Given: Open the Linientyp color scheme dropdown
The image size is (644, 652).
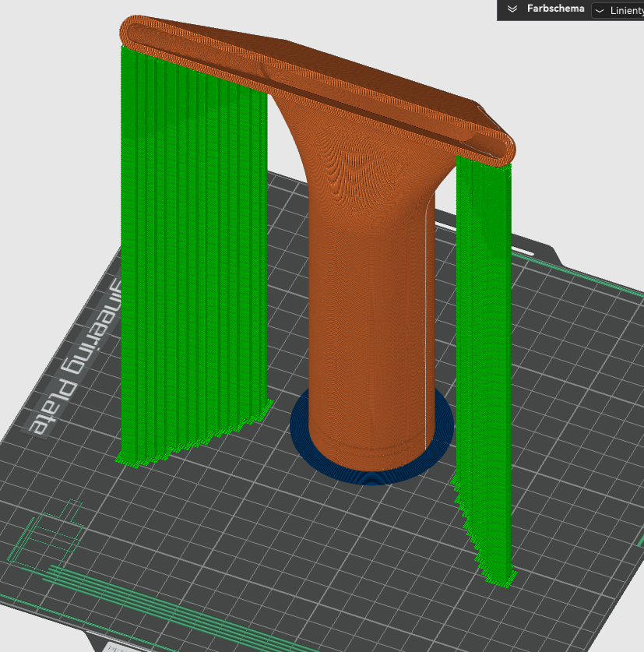Looking at the screenshot, I should tap(618, 10).
